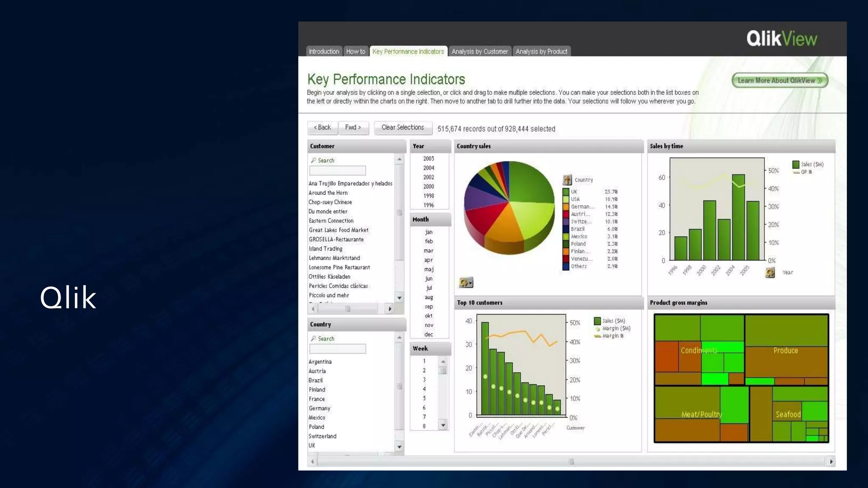Open the Analysis by Customer tab
This screenshot has height=488, width=868.
[480, 51]
